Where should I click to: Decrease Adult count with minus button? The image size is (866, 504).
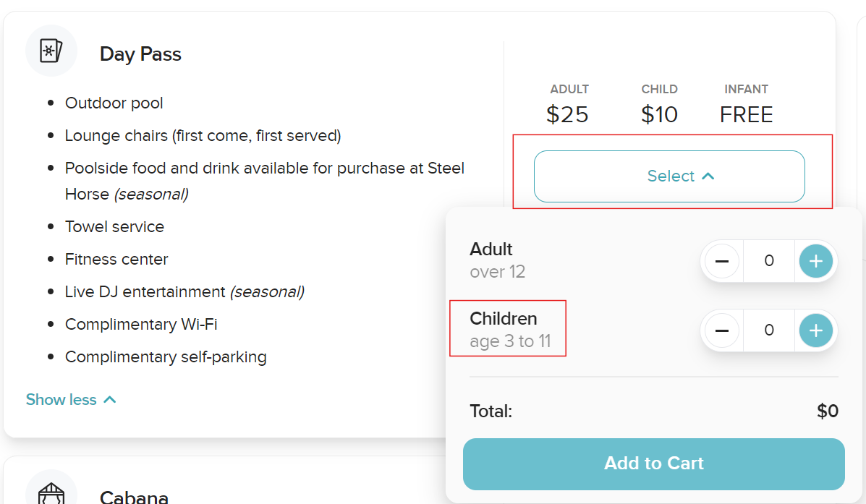(x=721, y=261)
